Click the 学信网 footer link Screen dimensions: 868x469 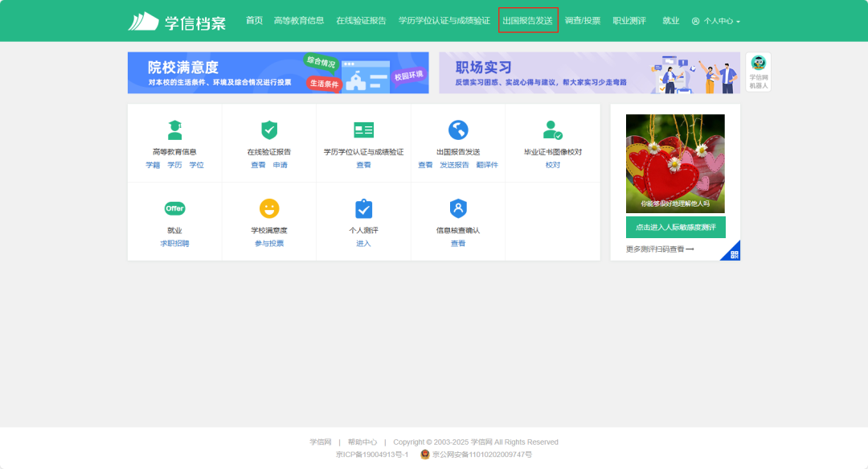(x=321, y=442)
